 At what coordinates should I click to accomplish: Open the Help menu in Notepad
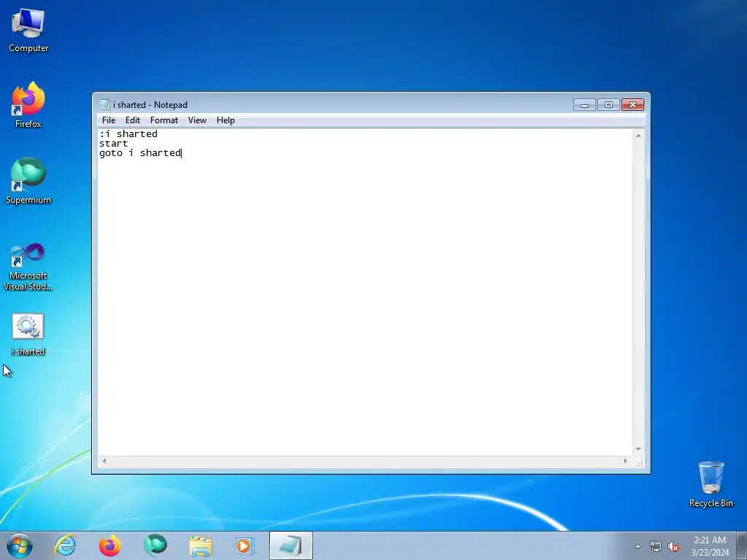225,120
